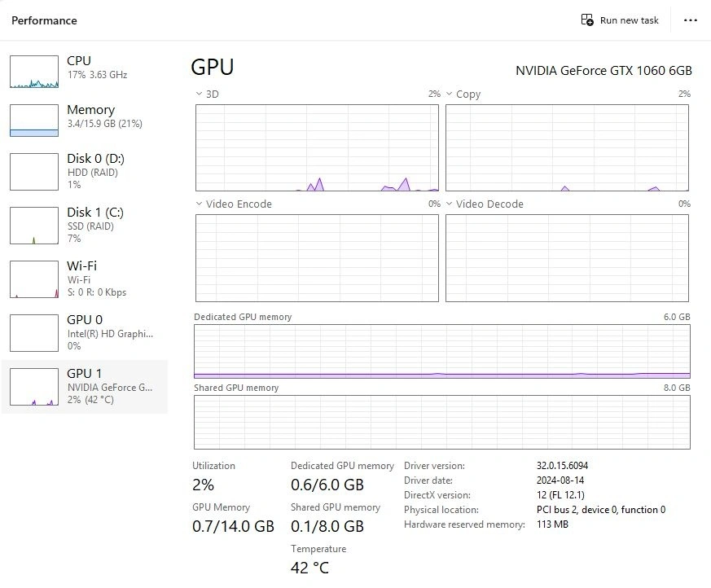Screen dimensions: 711x588
Task: Open Disk 1 (C:) performance view
Action: click(x=95, y=213)
